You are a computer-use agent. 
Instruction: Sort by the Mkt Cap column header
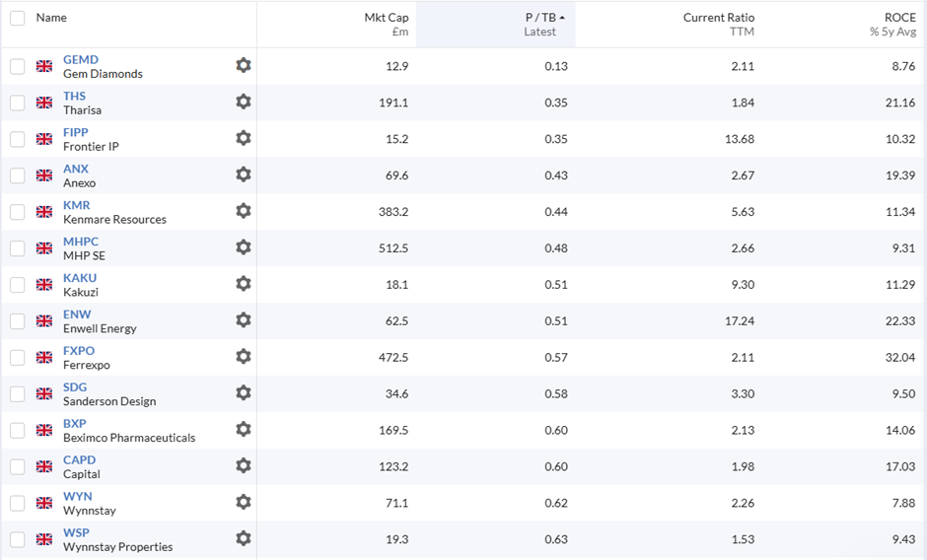pyautogui.click(x=386, y=18)
